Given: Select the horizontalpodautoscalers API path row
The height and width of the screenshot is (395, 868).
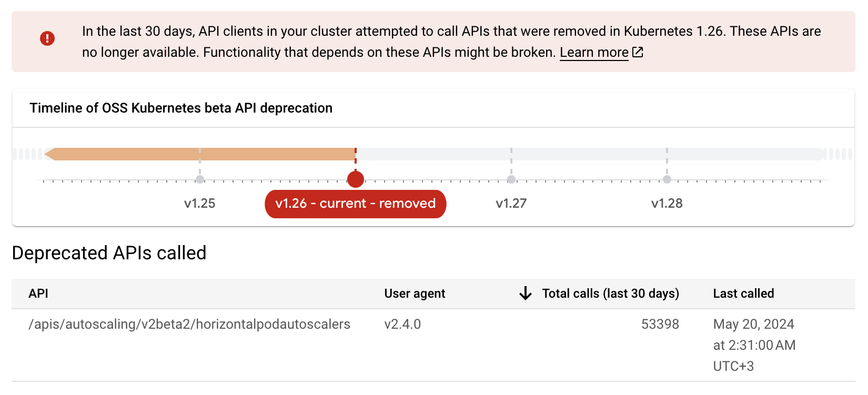Looking at the screenshot, I should coord(189,324).
